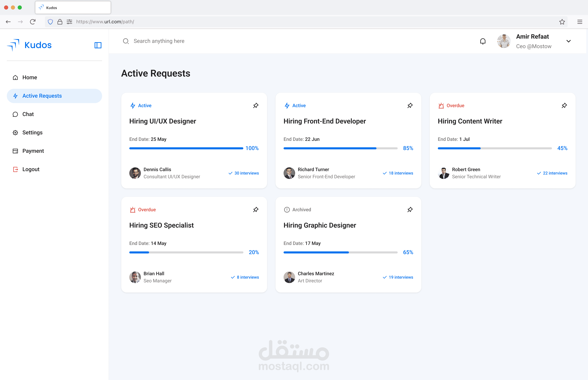Open Settings gear in sidebar
The height and width of the screenshot is (380, 588).
click(15, 133)
